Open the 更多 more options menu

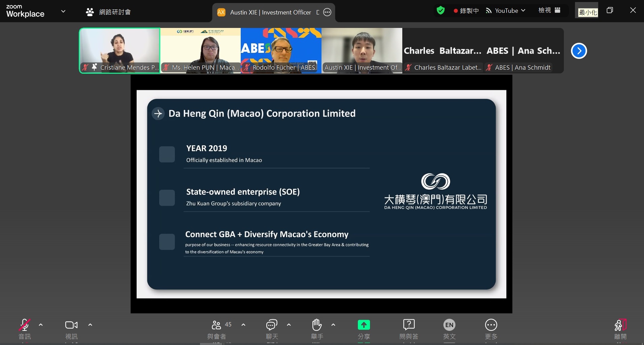491,329
